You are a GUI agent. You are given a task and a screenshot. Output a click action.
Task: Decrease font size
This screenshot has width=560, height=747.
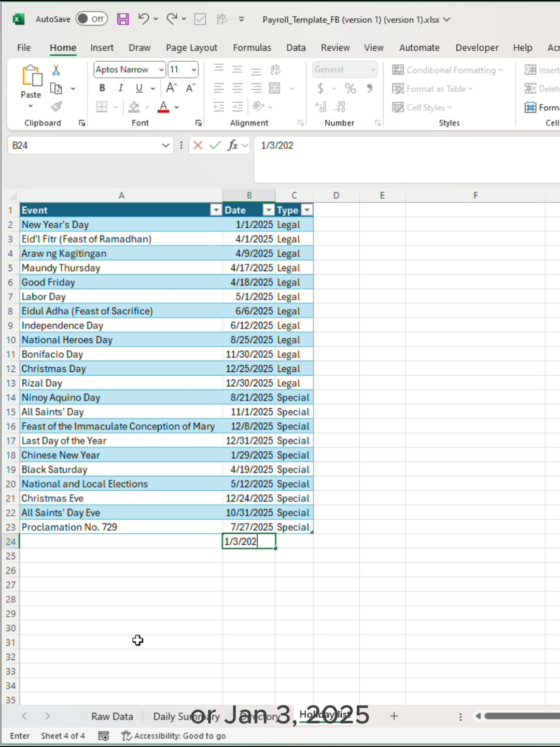190,88
